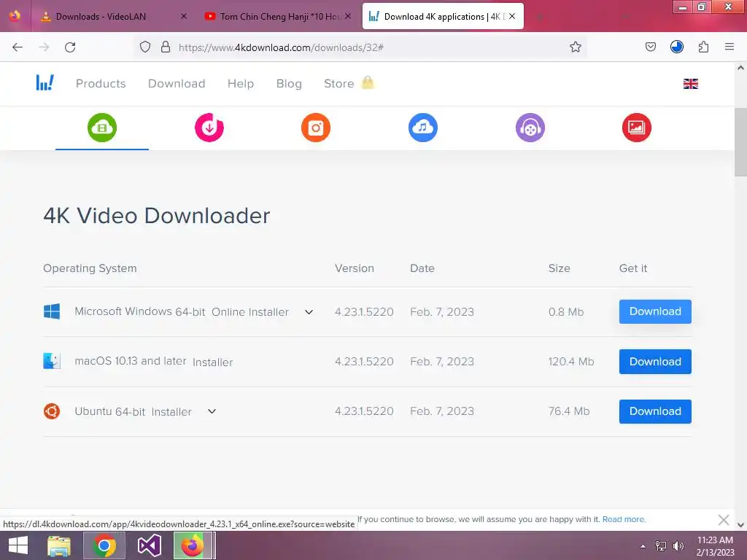The height and width of the screenshot is (560, 747).
Task: Click the Firefox taskbar icon
Action: point(193,545)
